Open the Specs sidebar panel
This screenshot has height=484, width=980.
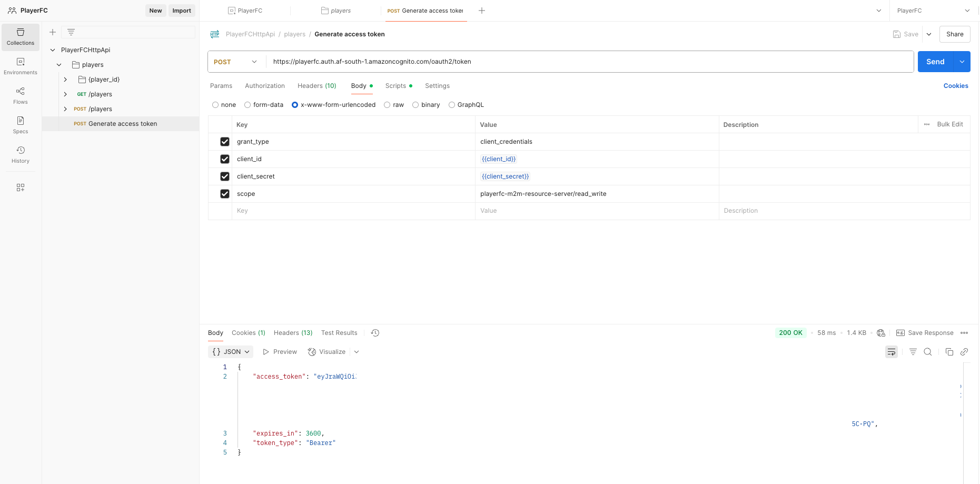pyautogui.click(x=21, y=125)
